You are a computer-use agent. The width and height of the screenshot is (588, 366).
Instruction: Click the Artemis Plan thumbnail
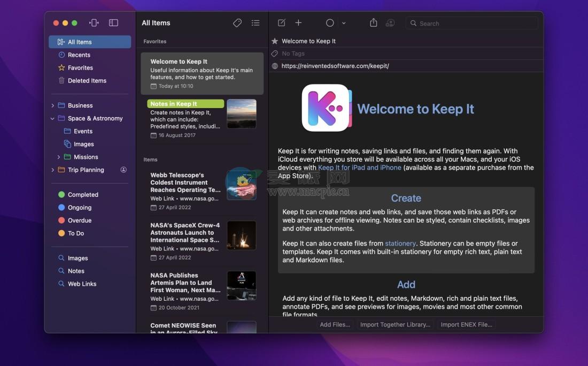click(242, 286)
